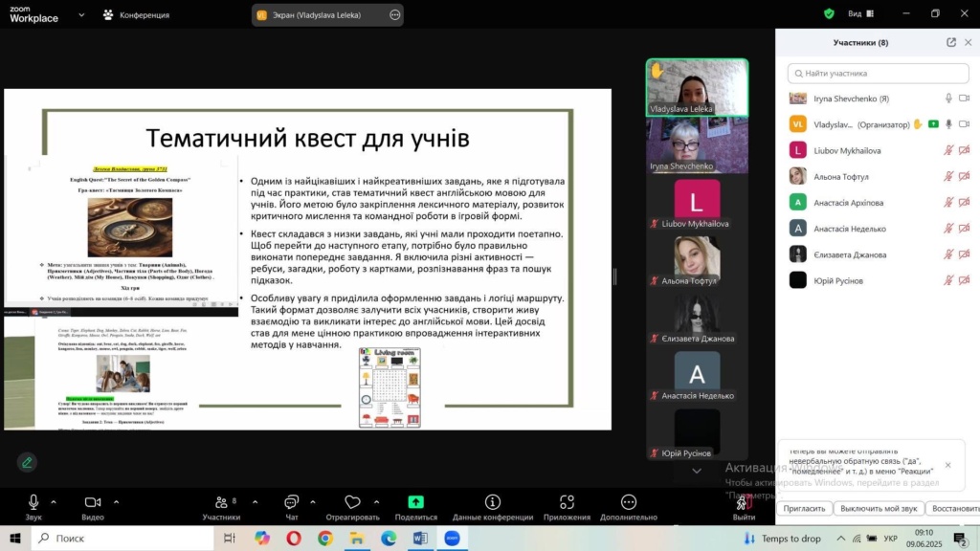Leave the meeting with Выйти

[744, 507]
